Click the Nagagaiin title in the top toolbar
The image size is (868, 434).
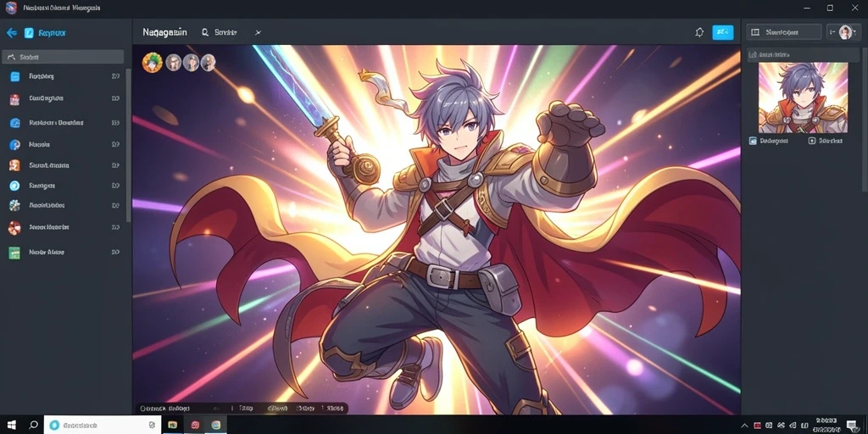pos(164,32)
